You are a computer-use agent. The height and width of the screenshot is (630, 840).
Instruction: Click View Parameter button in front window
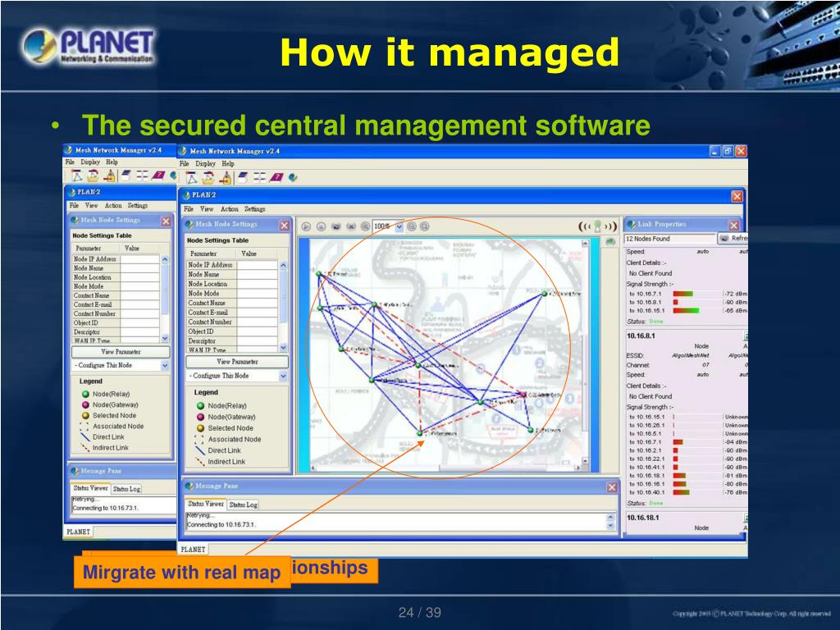point(237,362)
